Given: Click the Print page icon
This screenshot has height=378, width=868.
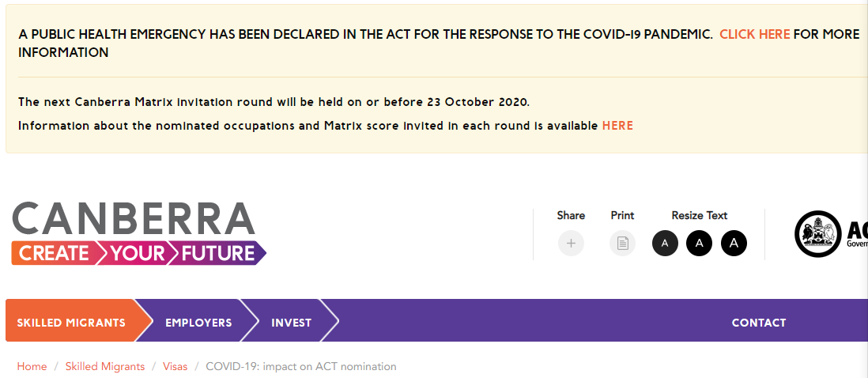Looking at the screenshot, I should click(x=622, y=243).
